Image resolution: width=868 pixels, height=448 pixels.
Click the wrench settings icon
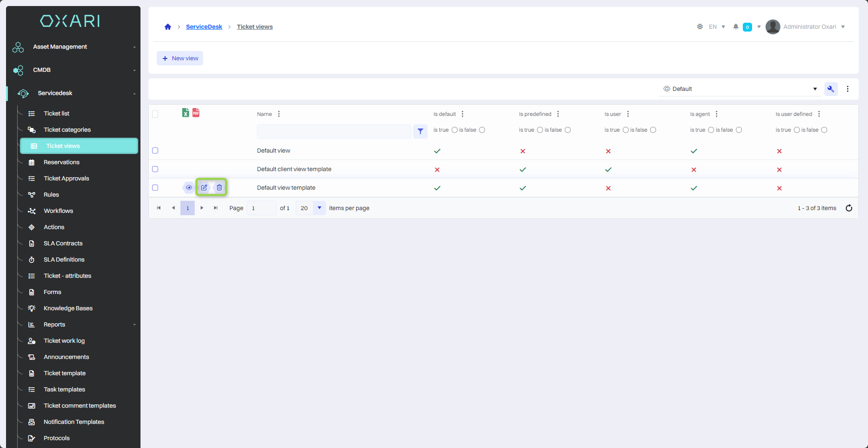pos(830,89)
